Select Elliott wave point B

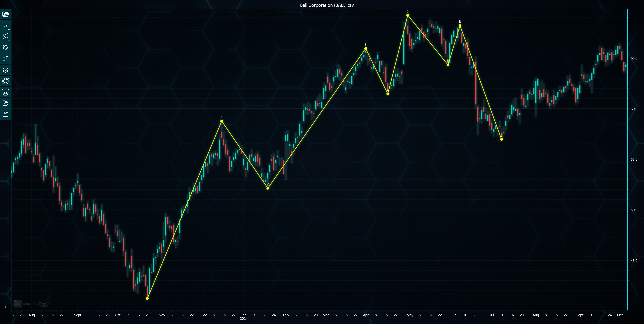460,26
